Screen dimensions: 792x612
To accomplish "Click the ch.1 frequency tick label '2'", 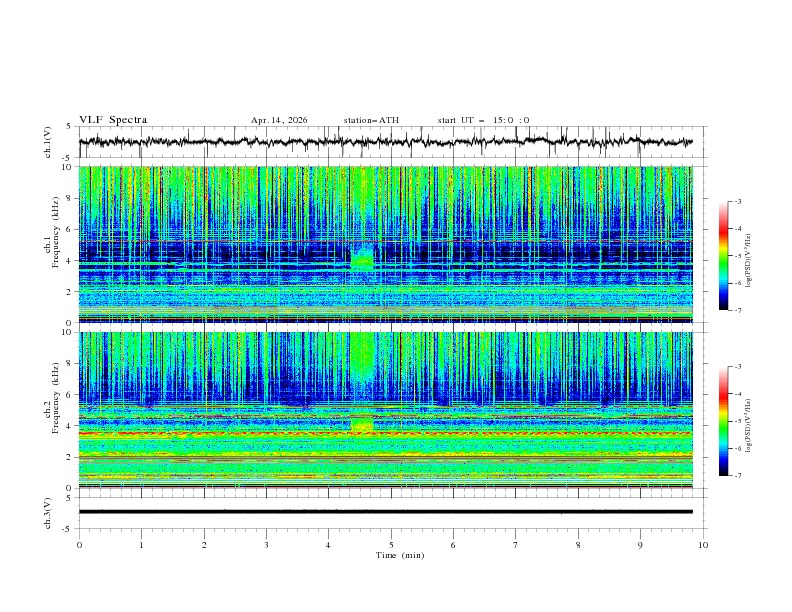I will click(70, 291).
